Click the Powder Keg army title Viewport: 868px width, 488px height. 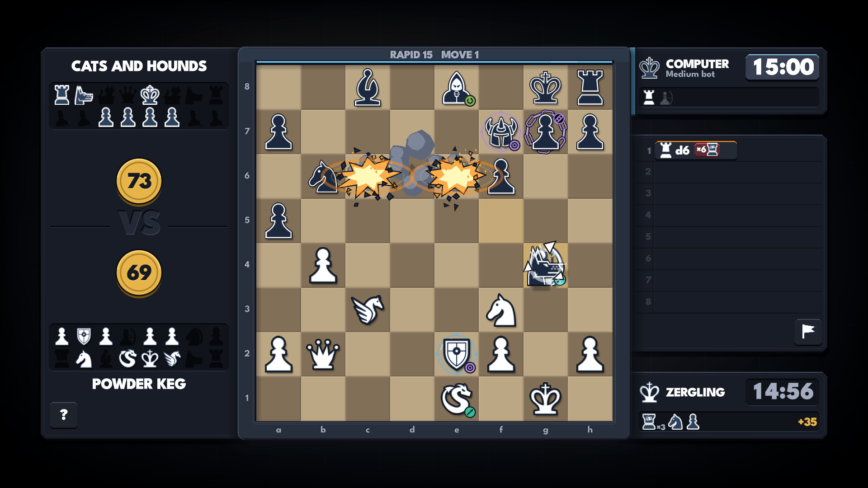pyautogui.click(x=139, y=384)
